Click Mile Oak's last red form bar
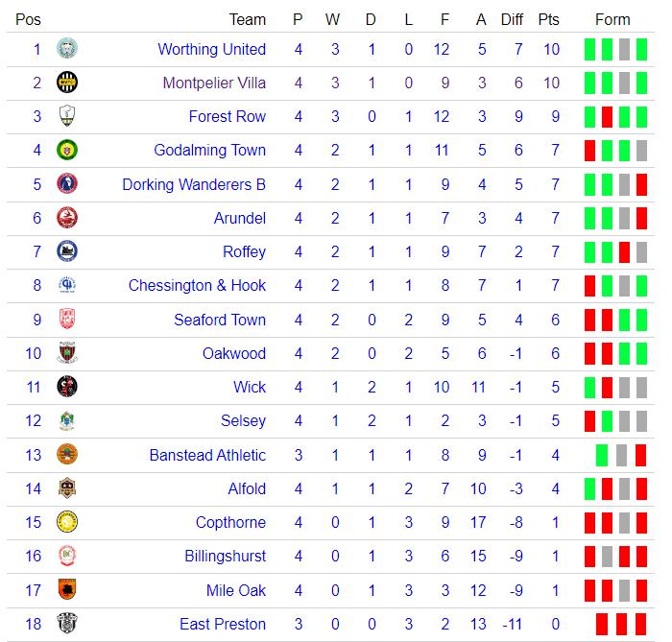The height and width of the screenshot is (642, 672). [x=641, y=590]
